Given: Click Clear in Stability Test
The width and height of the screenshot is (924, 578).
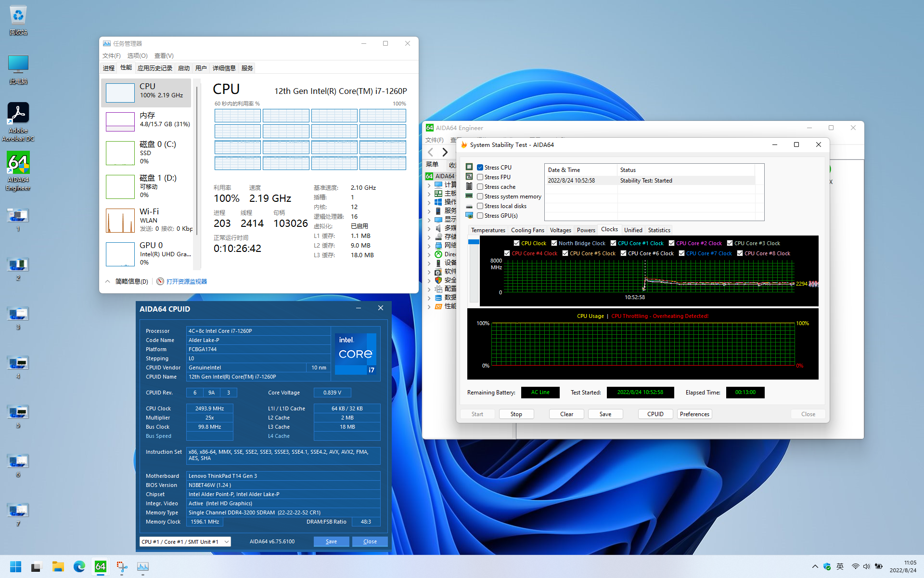Looking at the screenshot, I should (567, 414).
